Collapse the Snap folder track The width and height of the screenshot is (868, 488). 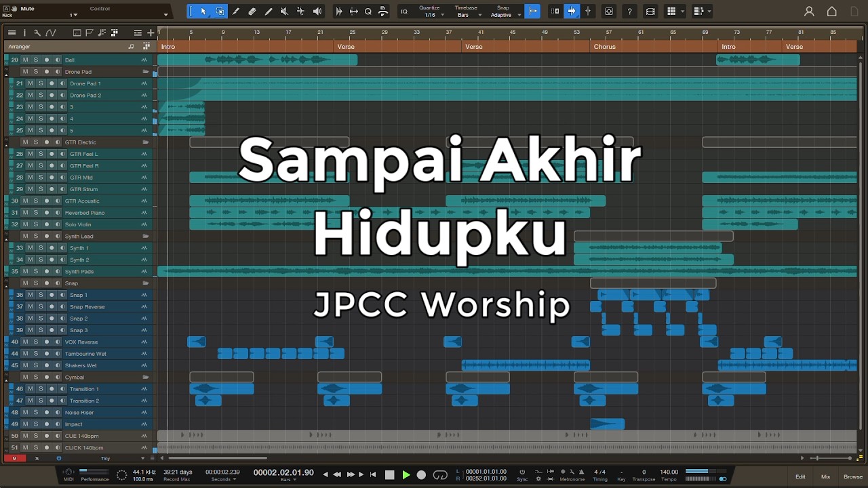7,285
